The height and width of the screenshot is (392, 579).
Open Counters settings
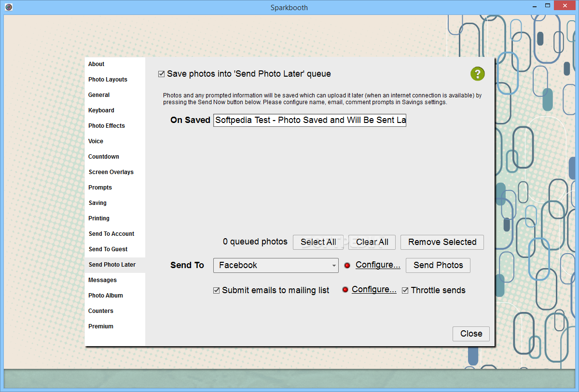pos(115,311)
